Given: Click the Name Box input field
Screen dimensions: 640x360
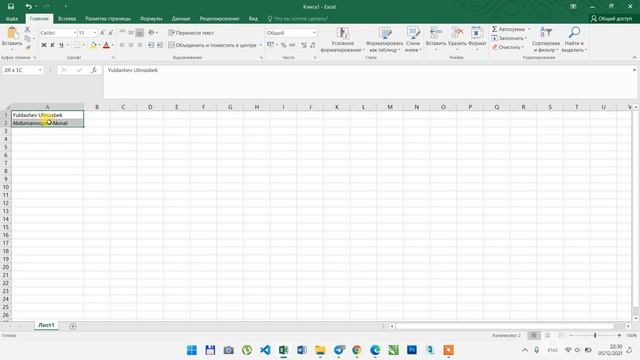Looking at the screenshot, I should click(20, 70).
